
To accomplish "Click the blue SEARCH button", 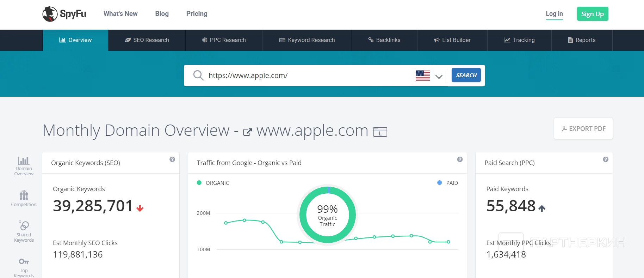I will coord(466,75).
